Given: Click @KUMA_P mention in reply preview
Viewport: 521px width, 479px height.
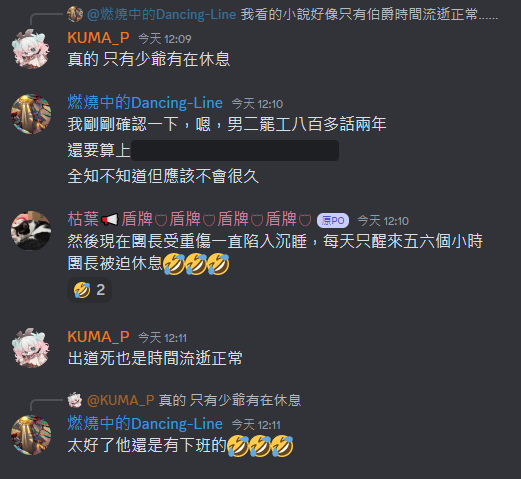Looking at the screenshot, I should [120, 400].
